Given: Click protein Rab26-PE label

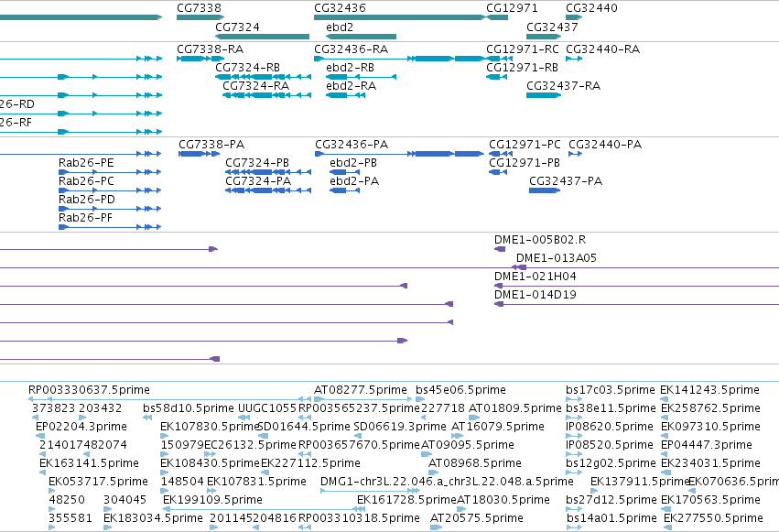Looking at the screenshot, I should click(86, 163).
